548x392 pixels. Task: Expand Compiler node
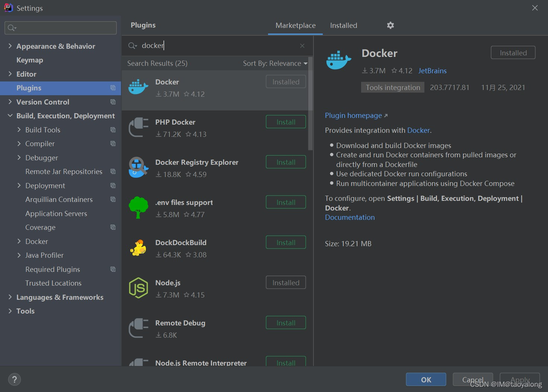19,144
